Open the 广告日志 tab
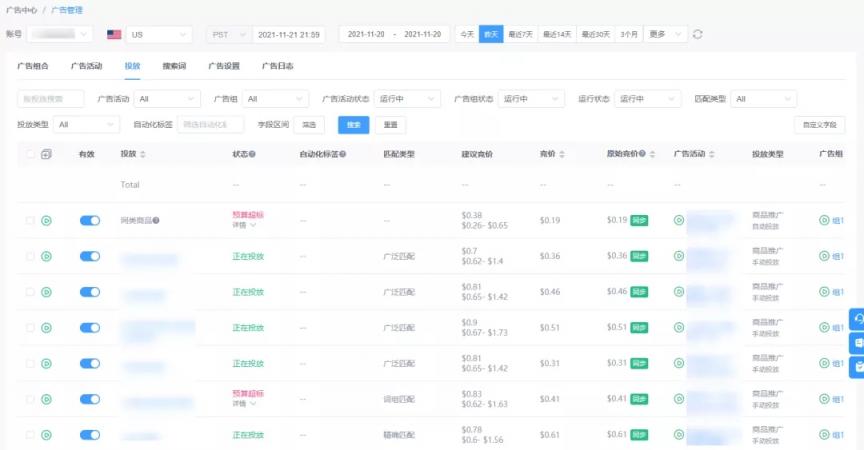864x450 pixels. coord(277,66)
